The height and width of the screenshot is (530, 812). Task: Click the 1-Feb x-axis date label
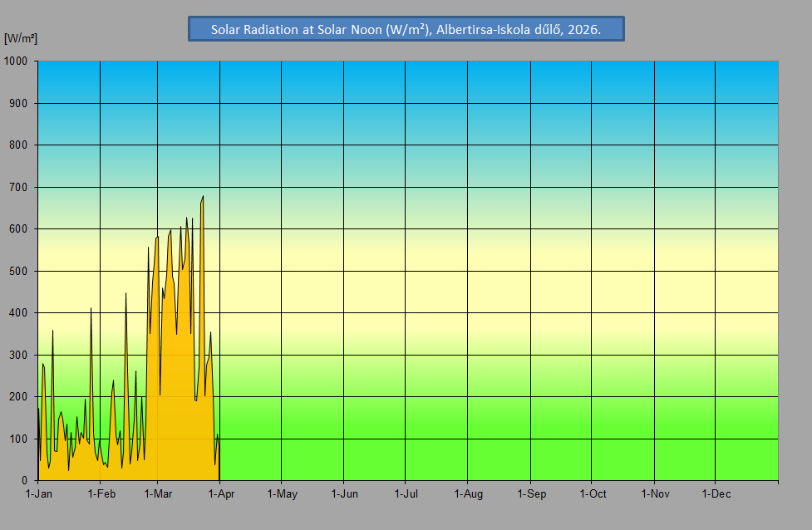tap(101, 494)
